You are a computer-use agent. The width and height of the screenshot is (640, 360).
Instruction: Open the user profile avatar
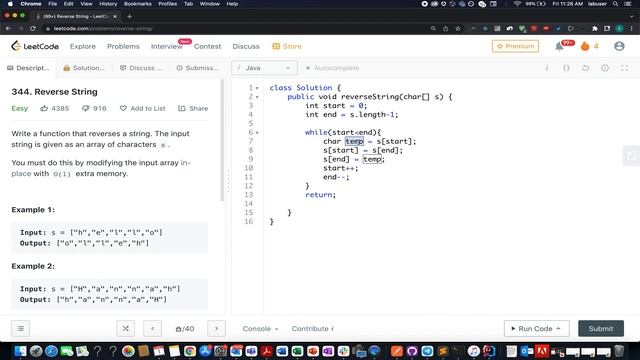coord(619,46)
